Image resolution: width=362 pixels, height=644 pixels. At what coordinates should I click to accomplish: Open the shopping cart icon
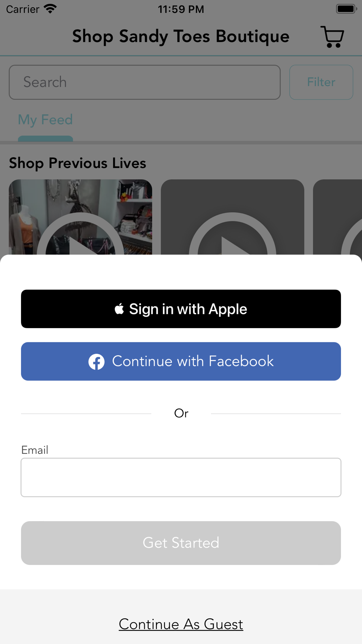click(x=332, y=37)
